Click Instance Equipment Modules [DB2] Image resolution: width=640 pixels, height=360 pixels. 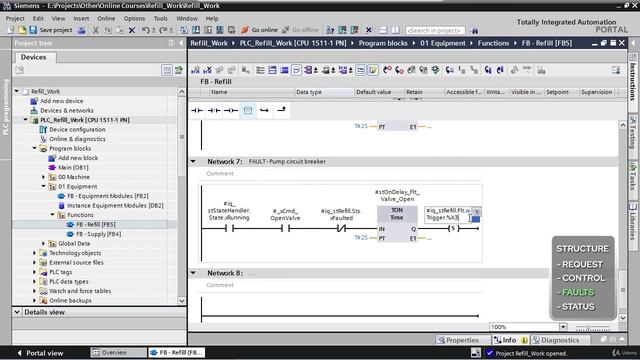[x=115, y=206]
